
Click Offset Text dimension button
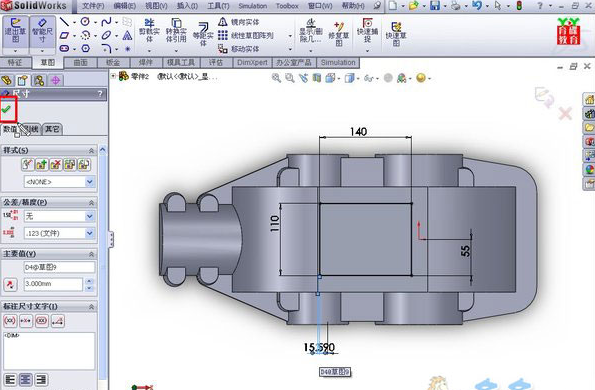point(58,321)
